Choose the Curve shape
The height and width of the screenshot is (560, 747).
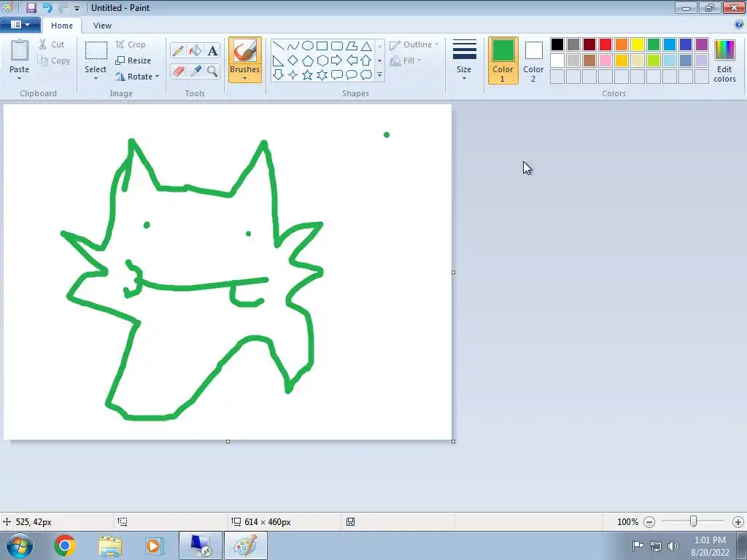click(293, 46)
